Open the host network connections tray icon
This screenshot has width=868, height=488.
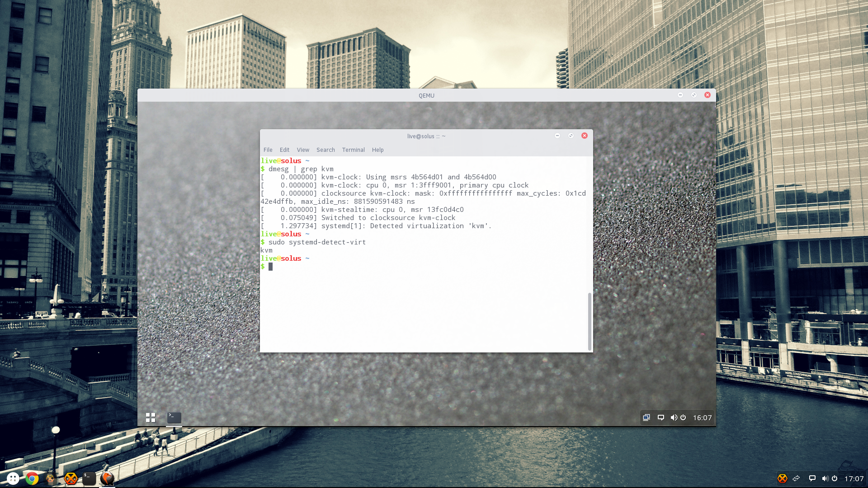coord(797,479)
